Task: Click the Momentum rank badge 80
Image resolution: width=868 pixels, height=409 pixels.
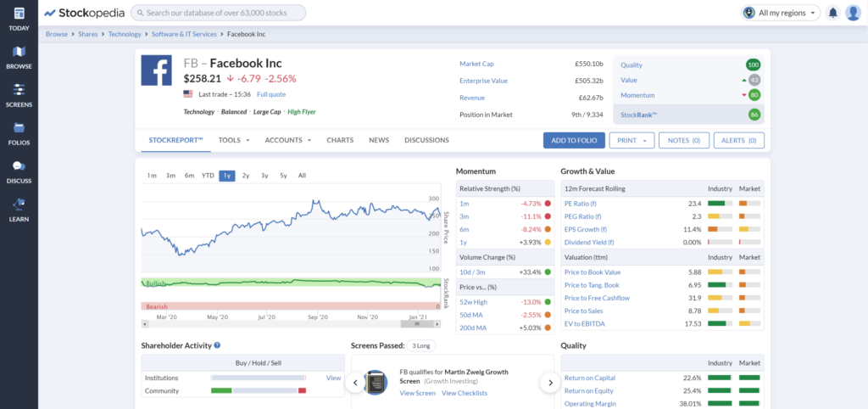Action: click(754, 95)
